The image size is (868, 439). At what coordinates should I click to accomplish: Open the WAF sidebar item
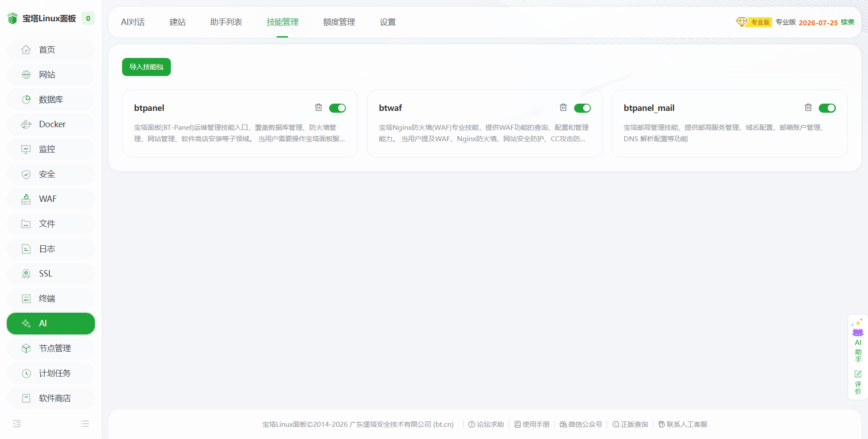[51, 199]
